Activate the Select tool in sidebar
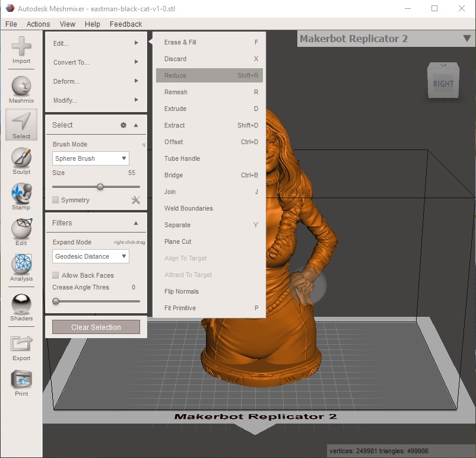Image resolution: width=476 pixels, height=458 pixels. [21, 125]
